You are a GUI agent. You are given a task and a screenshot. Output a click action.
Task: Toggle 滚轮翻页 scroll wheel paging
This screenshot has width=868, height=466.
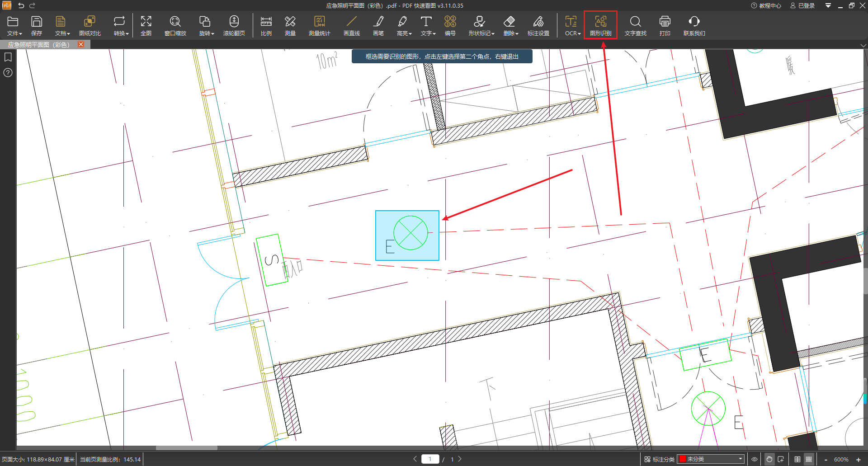pyautogui.click(x=234, y=25)
